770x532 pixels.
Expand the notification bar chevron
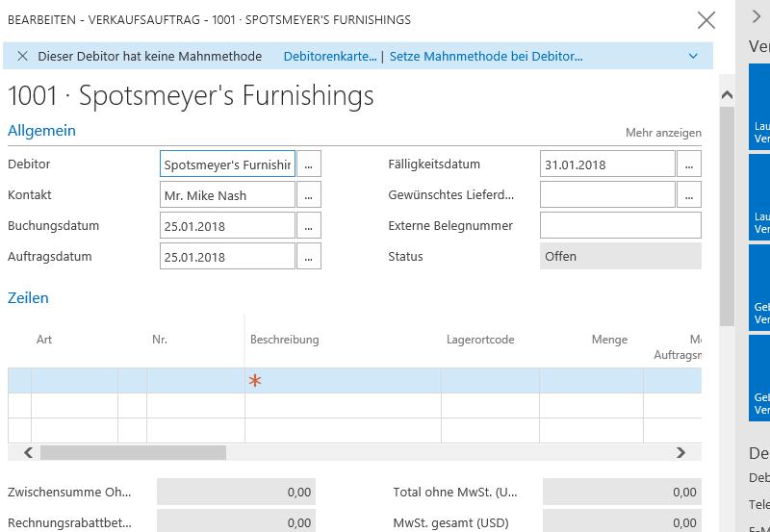click(693, 56)
